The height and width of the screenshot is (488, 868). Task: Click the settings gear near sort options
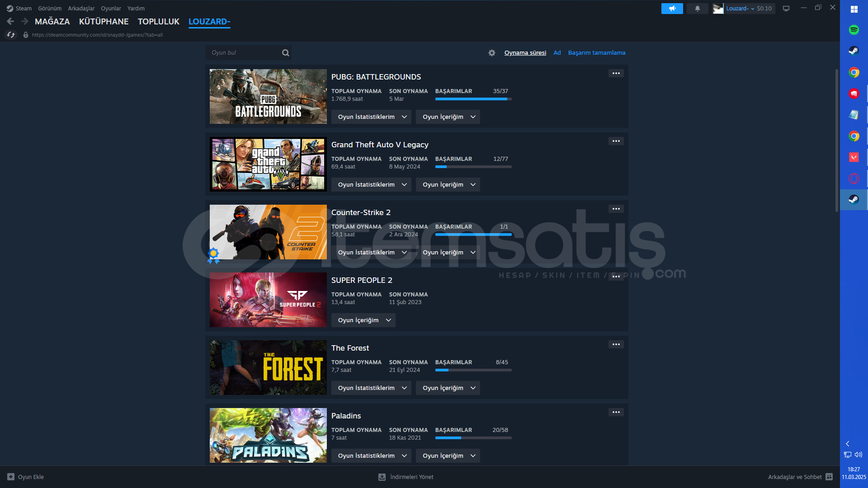tap(492, 53)
